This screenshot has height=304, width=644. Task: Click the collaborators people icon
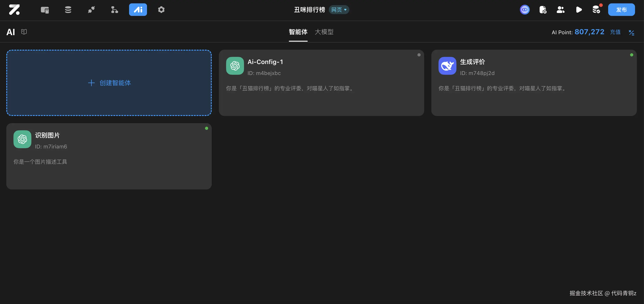(x=560, y=10)
